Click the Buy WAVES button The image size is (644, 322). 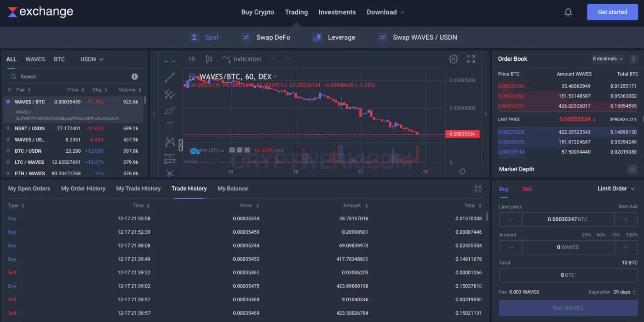point(568,308)
